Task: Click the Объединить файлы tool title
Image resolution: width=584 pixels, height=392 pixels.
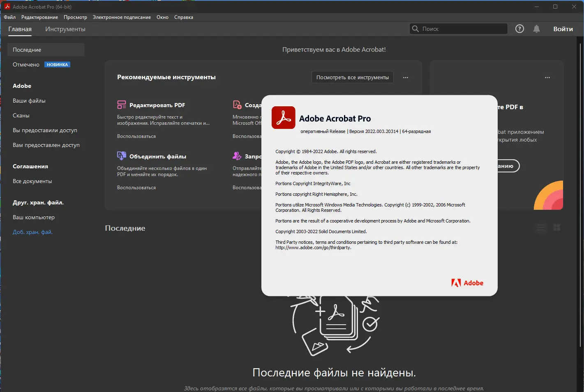Action: 158,157
